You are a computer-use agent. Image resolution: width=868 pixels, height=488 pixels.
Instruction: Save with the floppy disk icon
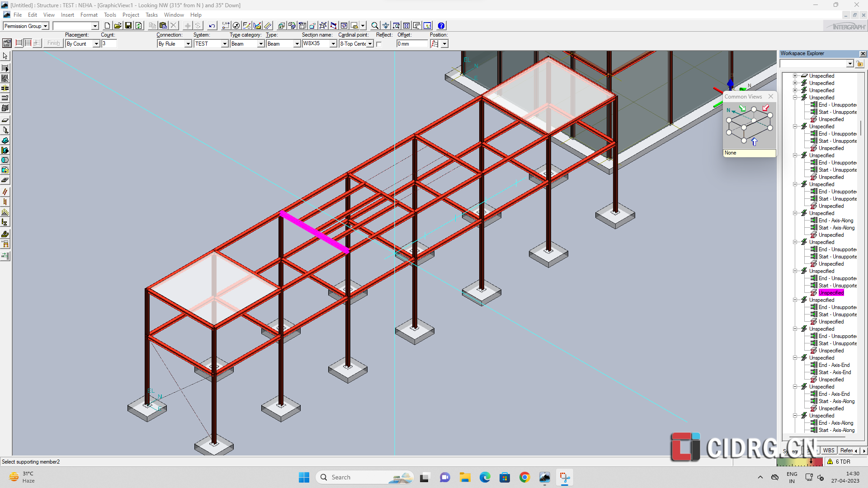tap(128, 26)
